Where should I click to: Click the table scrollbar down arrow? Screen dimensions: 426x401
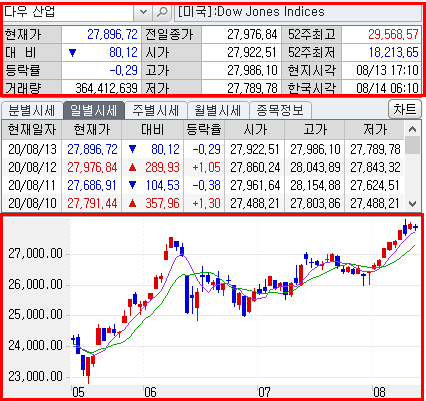(413, 204)
